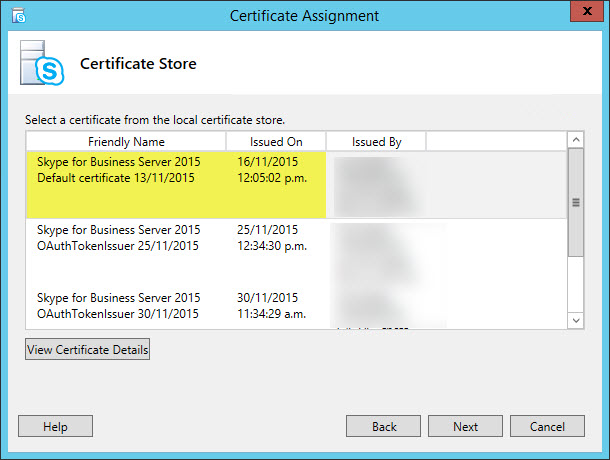Select OAuthTokenIssuer 25/11/2015 certificate row
This screenshot has height=460, width=610.
(x=296, y=253)
